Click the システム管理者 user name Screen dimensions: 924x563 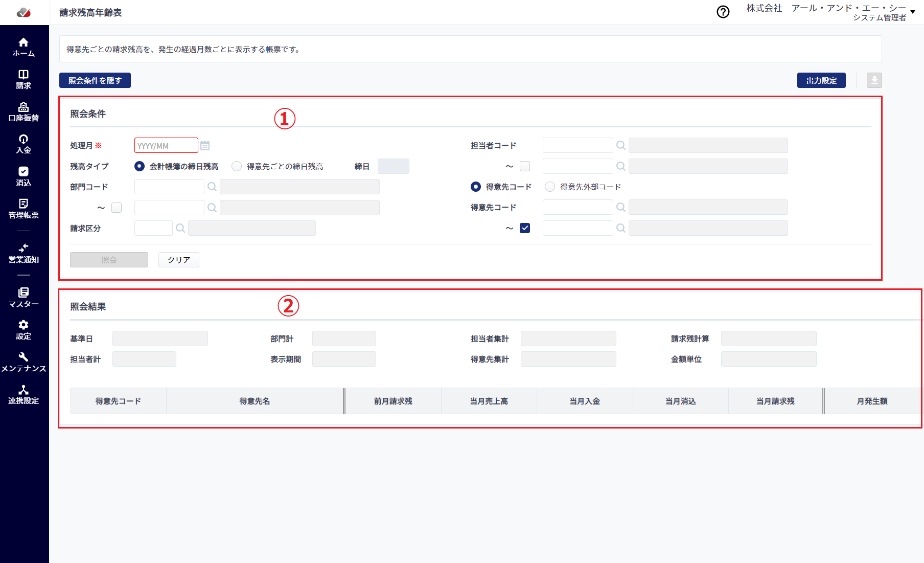click(880, 17)
